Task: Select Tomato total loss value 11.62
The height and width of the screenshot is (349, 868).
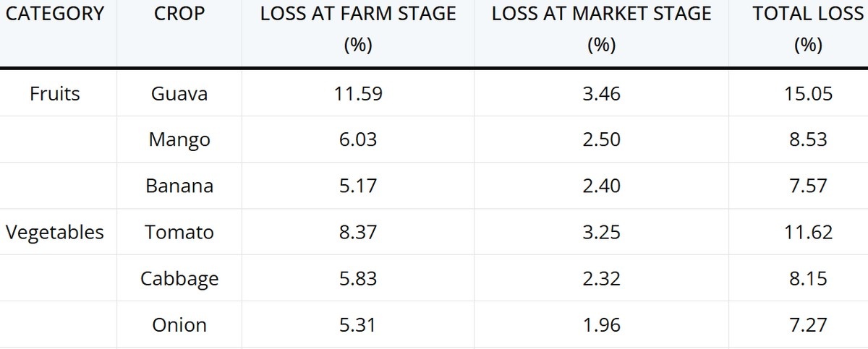Action: pos(808,232)
